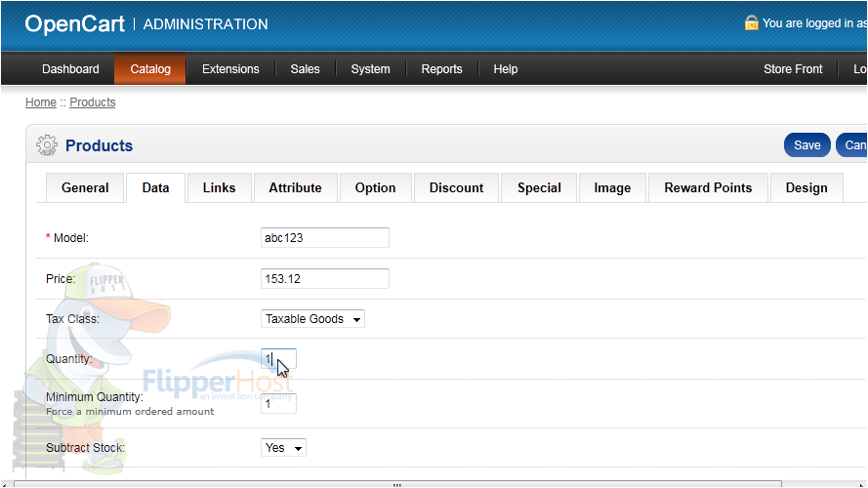
Task: Switch to the General tab
Action: click(x=85, y=188)
